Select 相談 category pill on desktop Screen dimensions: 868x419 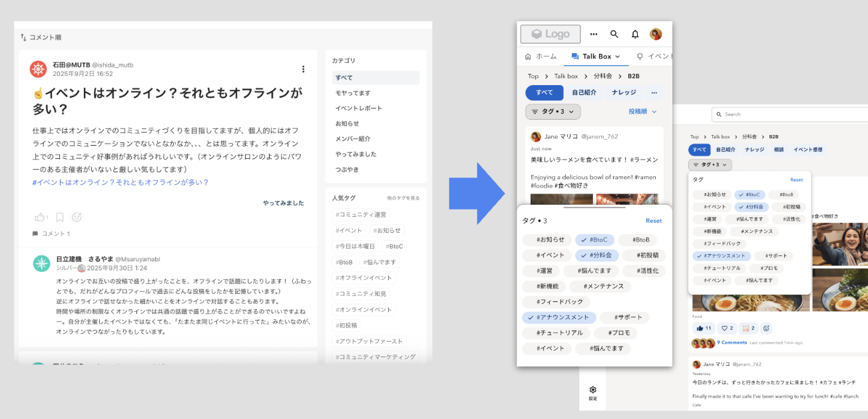[778, 150]
